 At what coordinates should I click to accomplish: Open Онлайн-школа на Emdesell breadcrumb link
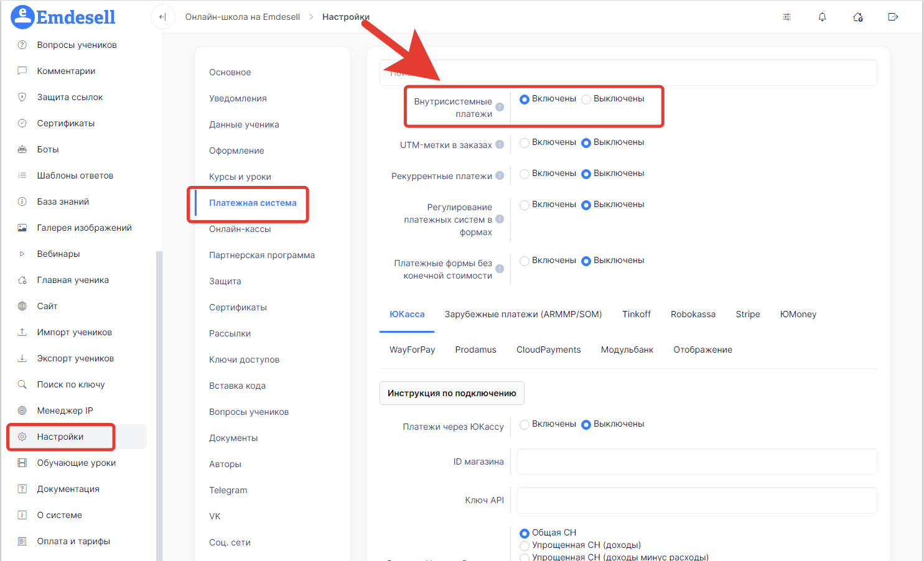(x=243, y=17)
